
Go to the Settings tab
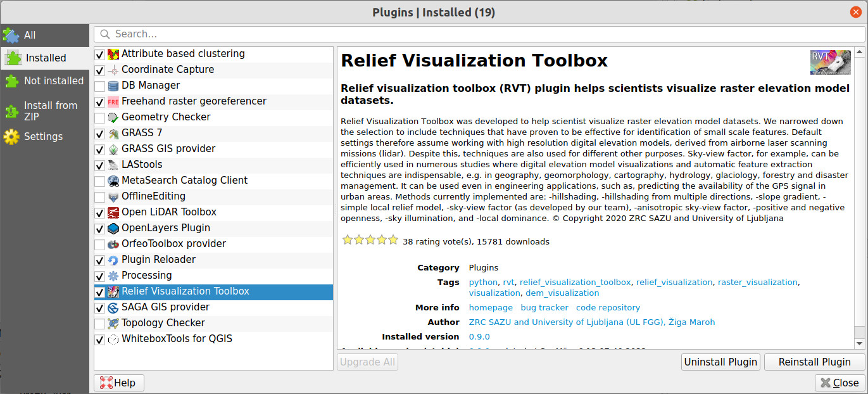pos(44,136)
